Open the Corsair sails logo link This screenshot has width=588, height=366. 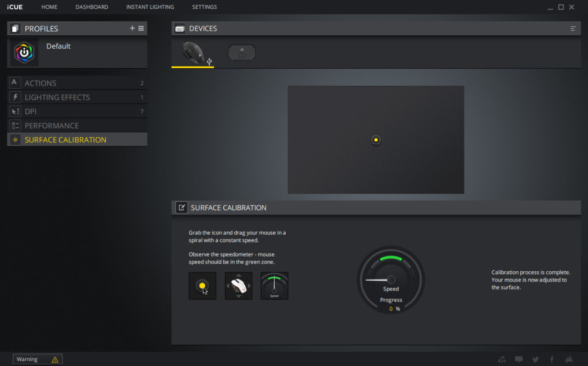pos(569,360)
